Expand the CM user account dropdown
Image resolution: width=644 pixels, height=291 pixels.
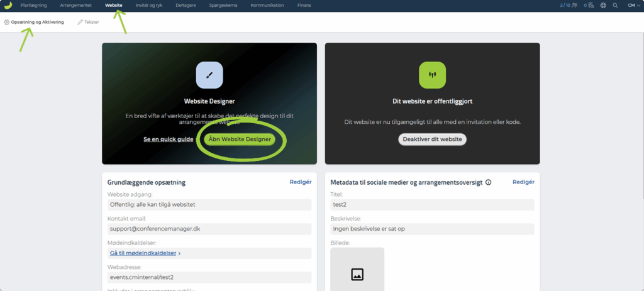[x=633, y=5]
